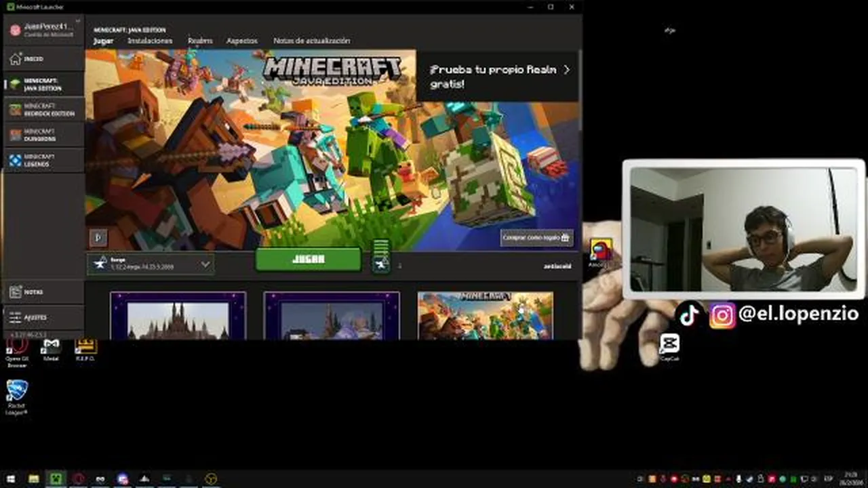
Task: Open the Minecraft artwork news thumbnail
Action: tap(485, 316)
